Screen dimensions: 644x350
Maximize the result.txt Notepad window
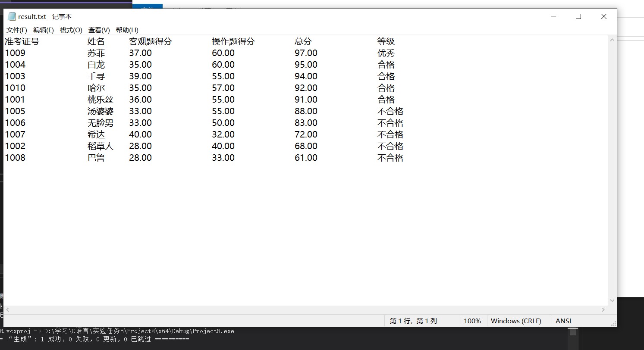[x=578, y=16]
